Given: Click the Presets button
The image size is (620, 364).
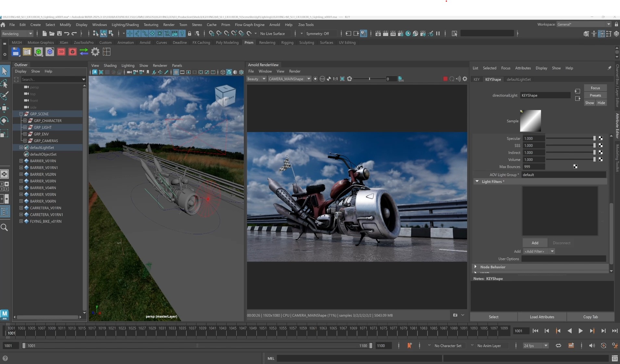Looking at the screenshot, I should point(595,95).
